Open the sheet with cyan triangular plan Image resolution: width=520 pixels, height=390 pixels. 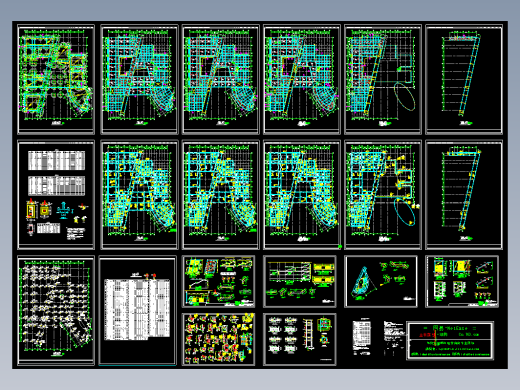click(x=381, y=281)
